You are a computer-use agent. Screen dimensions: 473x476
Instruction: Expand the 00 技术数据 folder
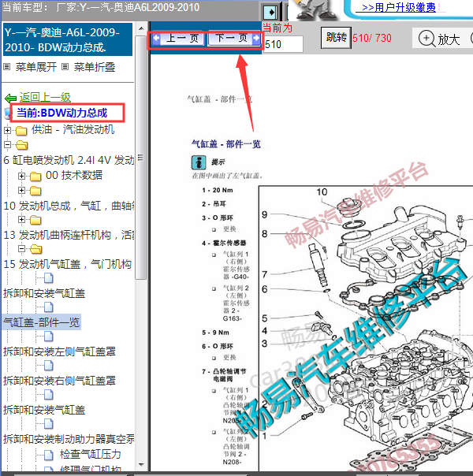point(21,176)
